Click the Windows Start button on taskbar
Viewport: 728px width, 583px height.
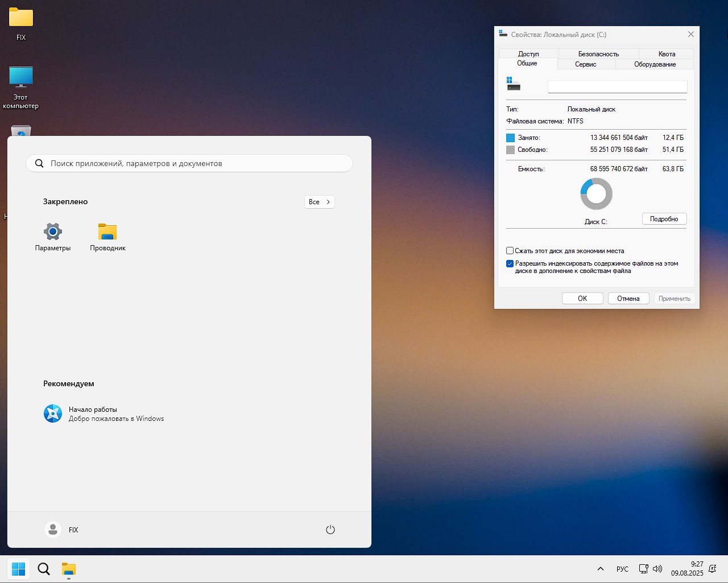coord(19,569)
